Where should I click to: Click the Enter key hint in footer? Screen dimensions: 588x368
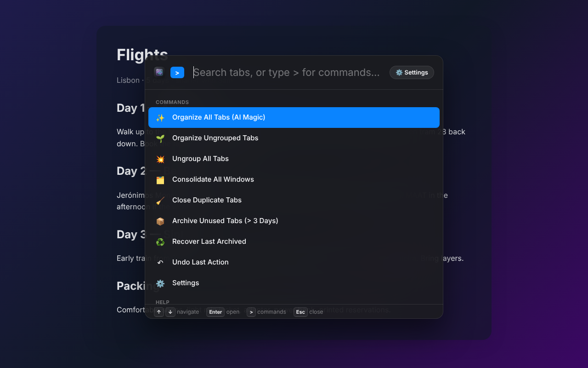215,312
